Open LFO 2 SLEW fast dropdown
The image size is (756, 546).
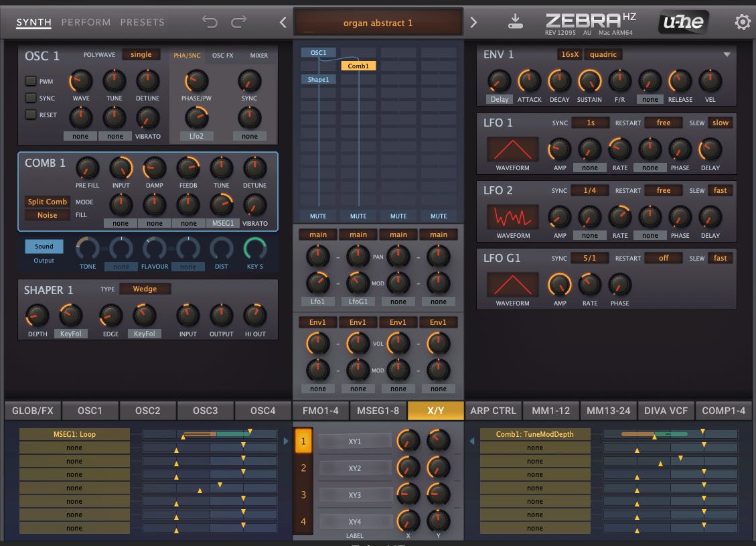(721, 190)
